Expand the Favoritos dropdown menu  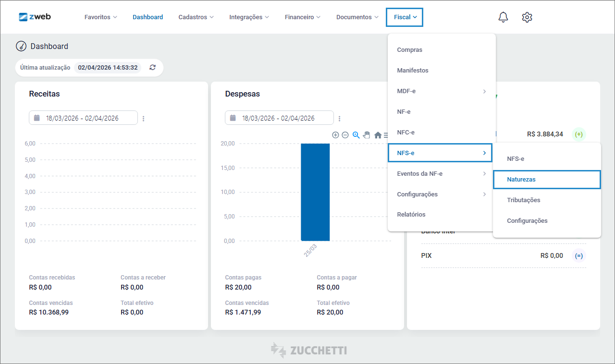[x=100, y=17]
